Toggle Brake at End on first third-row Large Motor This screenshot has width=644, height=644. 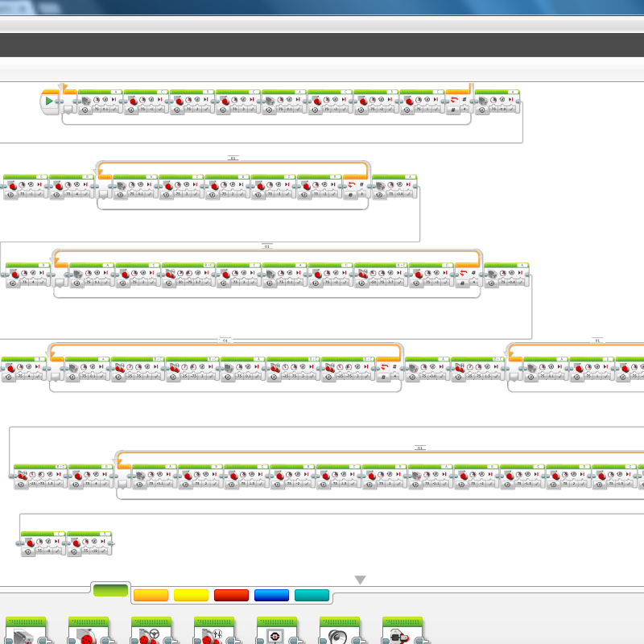pos(43,283)
